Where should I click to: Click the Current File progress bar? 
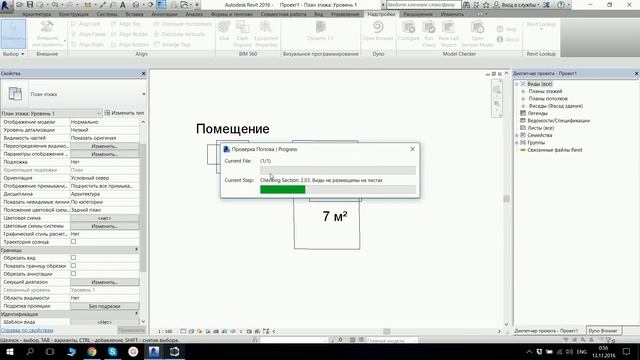point(338,170)
